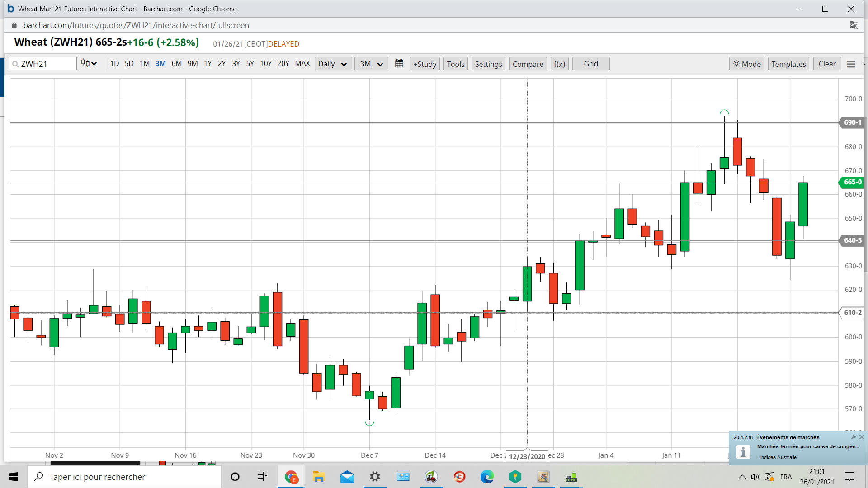This screenshot has width=868, height=488.
Task: Click the 640-5 price level label
Action: point(852,240)
